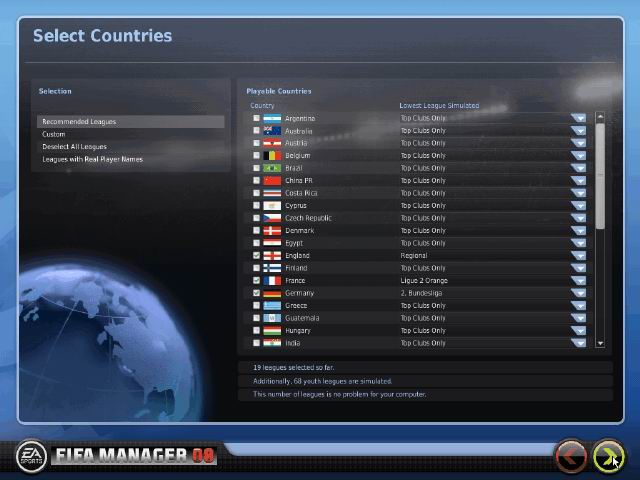The height and width of the screenshot is (480, 640).
Task: Click Lowest League Simulated column header
Action: point(439,105)
